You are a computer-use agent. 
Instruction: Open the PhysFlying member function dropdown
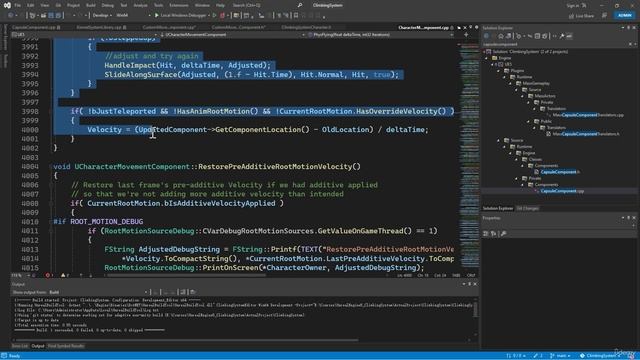[x=380, y=35]
